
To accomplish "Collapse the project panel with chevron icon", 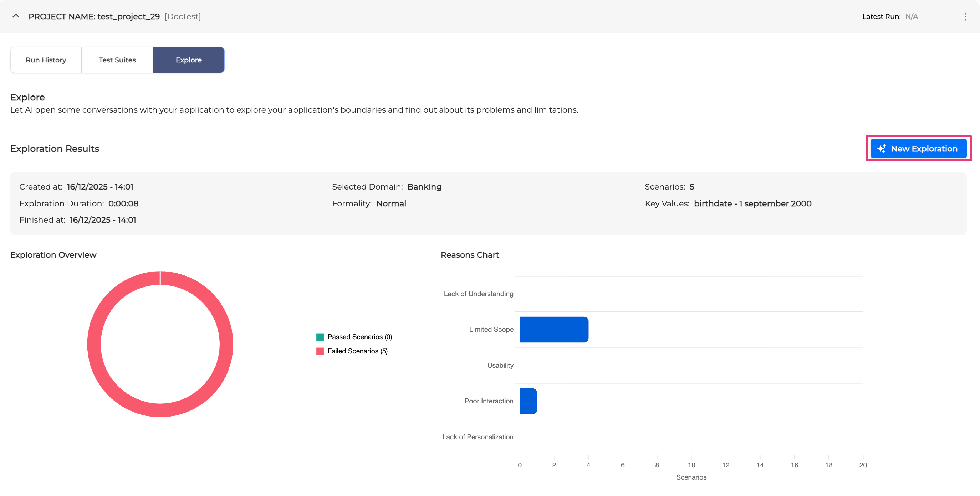I will (x=16, y=16).
